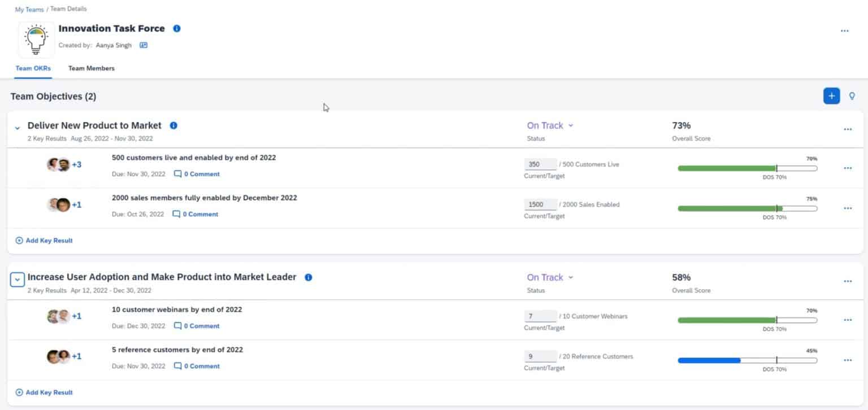Collapse the Deliver New Product to Market objective
This screenshot has height=410, width=868.
(17, 129)
